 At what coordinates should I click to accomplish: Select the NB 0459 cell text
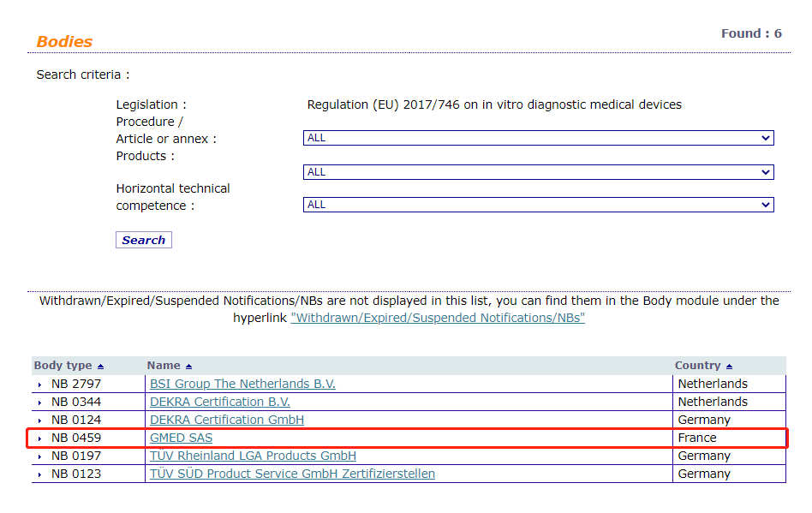tap(76, 438)
